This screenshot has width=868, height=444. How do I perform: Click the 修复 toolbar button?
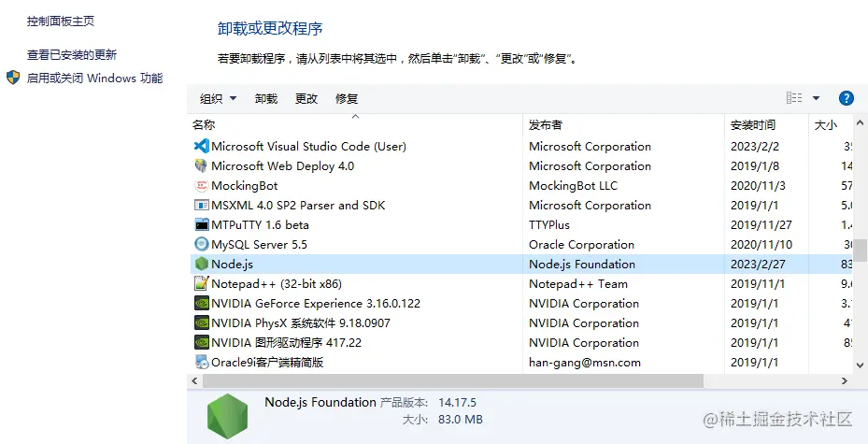point(347,98)
